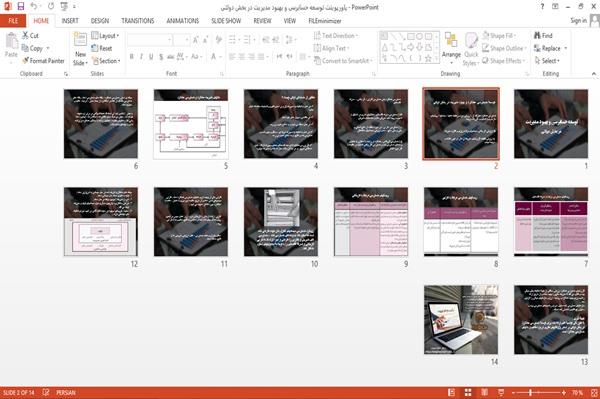Click the Reset slide button

click(x=102, y=48)
